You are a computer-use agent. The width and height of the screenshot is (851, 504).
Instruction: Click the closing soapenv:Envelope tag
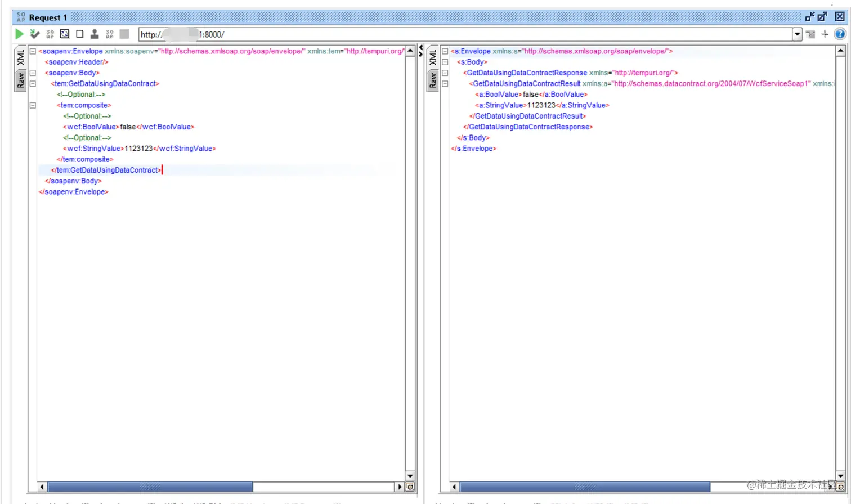coord(73,192)
